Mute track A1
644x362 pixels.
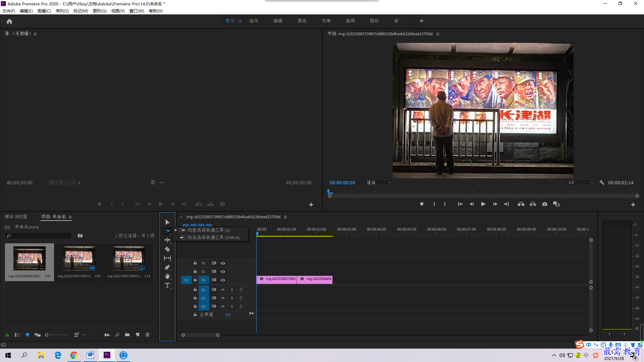coord(223,290)
